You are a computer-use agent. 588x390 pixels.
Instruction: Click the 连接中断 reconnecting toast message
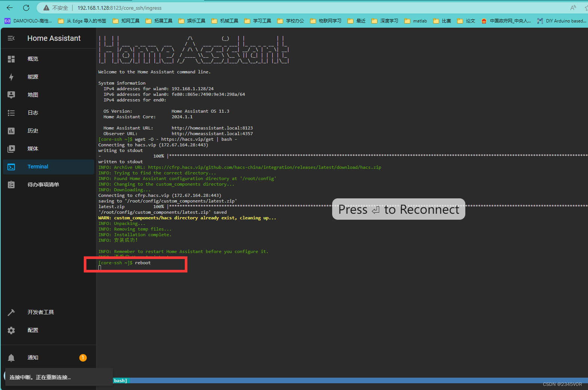58,377
